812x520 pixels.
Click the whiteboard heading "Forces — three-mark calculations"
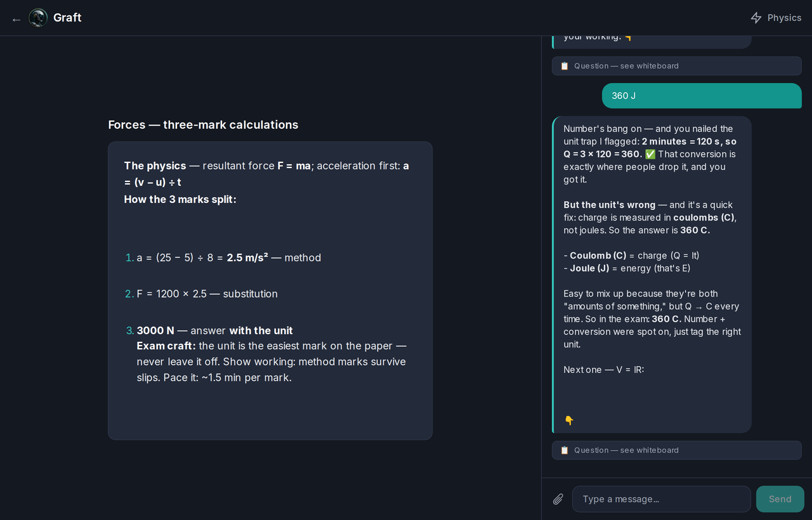pos(203,125)
